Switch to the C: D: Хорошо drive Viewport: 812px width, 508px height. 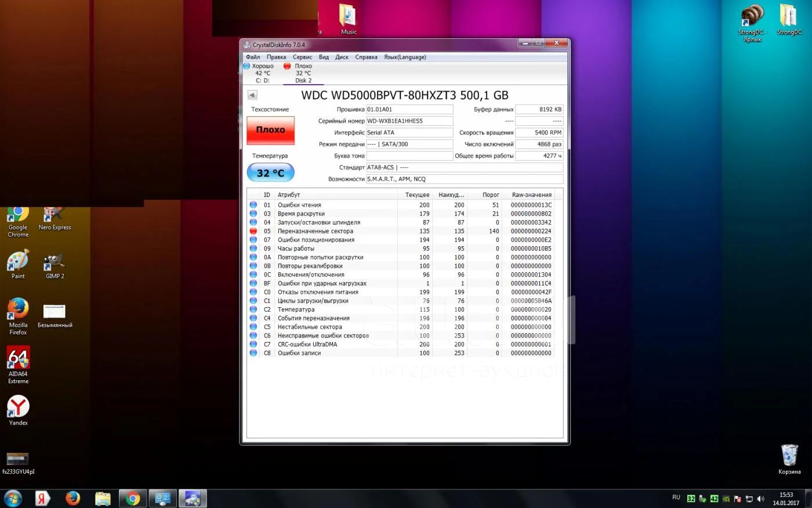[x=262, y=73]
